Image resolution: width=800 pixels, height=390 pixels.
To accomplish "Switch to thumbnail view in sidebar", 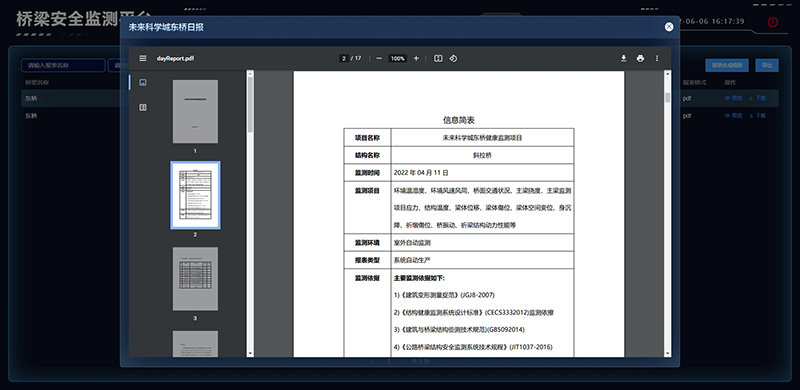I will tap(143, 82).
